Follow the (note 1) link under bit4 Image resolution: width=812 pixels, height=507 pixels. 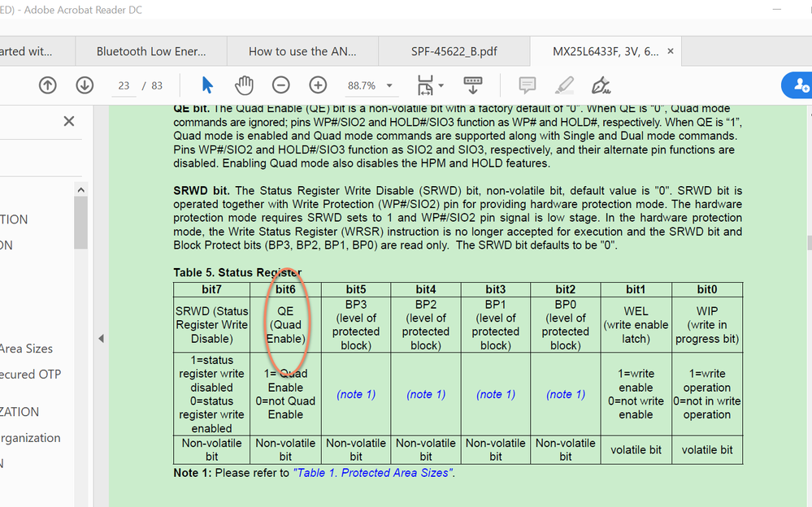(x=426, y=395)
